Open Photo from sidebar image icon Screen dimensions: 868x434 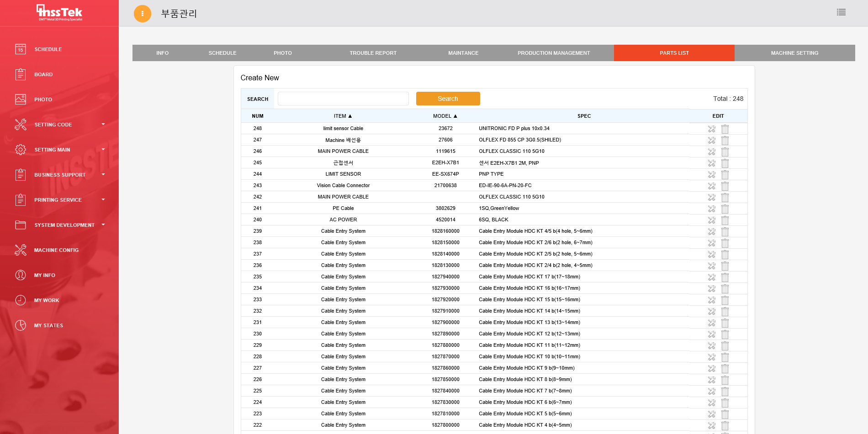tap(21, 99)
